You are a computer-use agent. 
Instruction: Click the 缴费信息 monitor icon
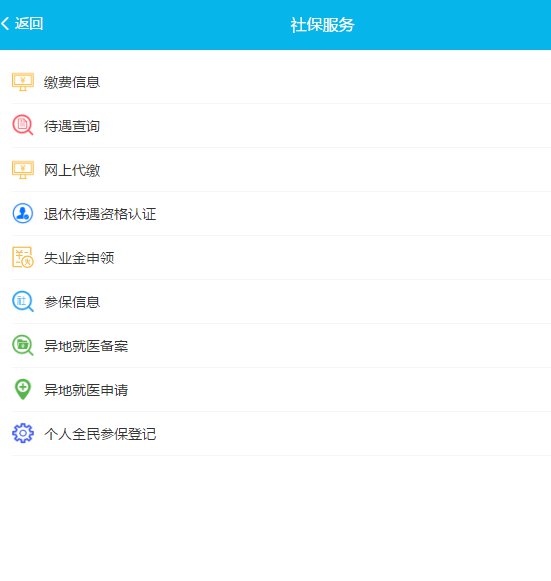[23, 82]
